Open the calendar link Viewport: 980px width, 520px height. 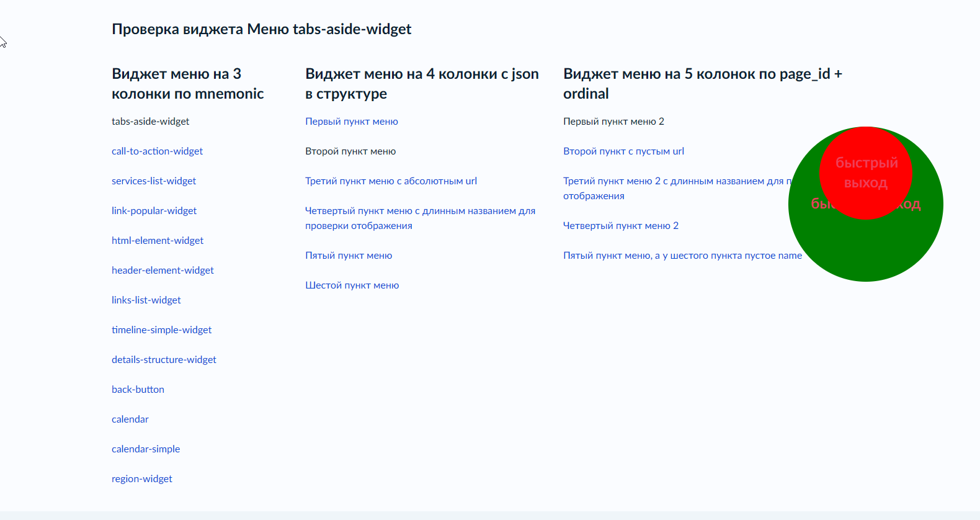coord(130,419)
